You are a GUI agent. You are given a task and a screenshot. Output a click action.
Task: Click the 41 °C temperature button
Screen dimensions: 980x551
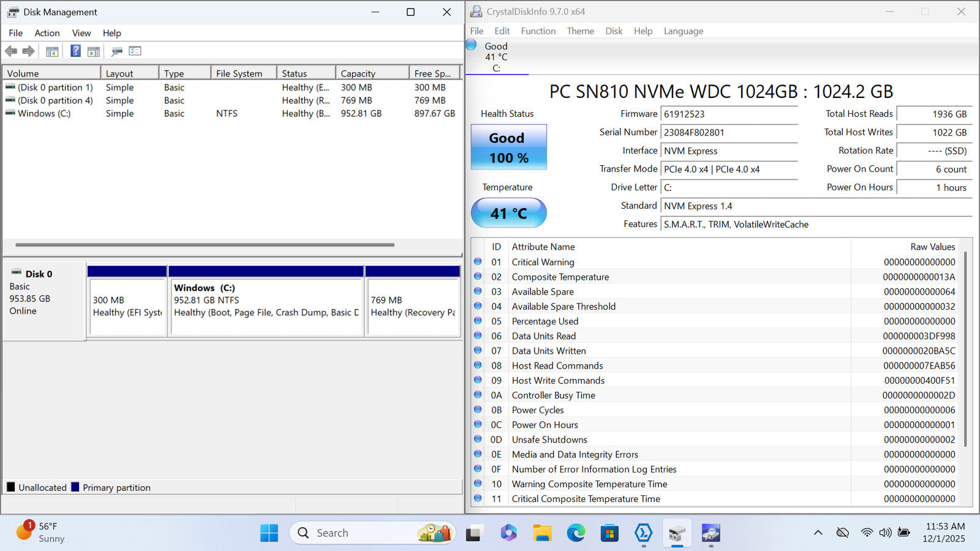click(508, 213)
